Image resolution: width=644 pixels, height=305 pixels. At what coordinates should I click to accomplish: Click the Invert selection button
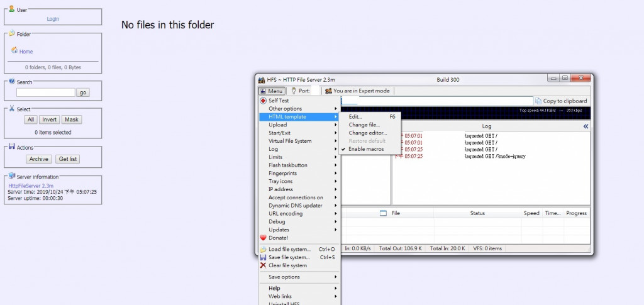49,120
